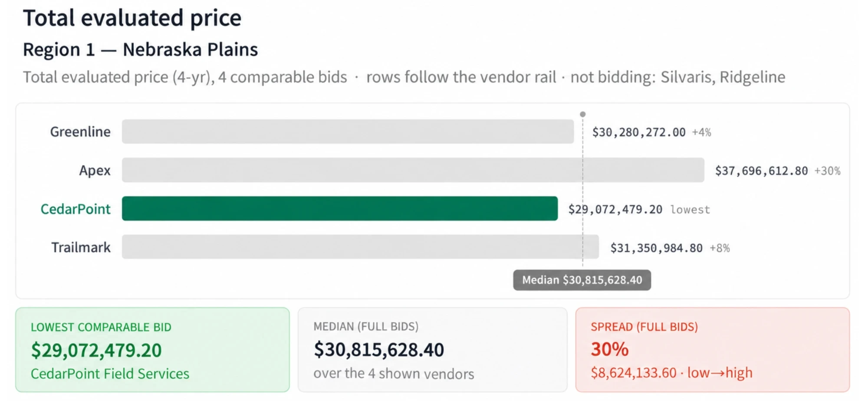
Task: Open the Spread (Full Bids) card
Action: [x=712, y=350]
